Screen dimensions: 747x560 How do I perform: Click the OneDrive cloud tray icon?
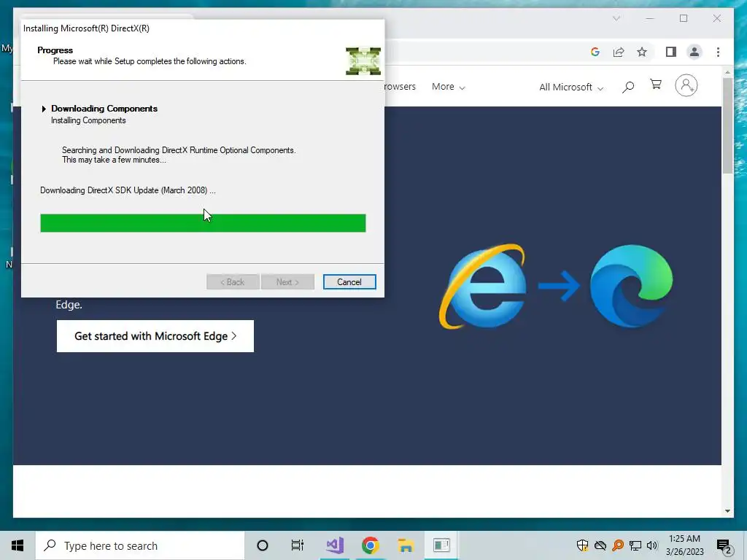click(x=600, y=545)
